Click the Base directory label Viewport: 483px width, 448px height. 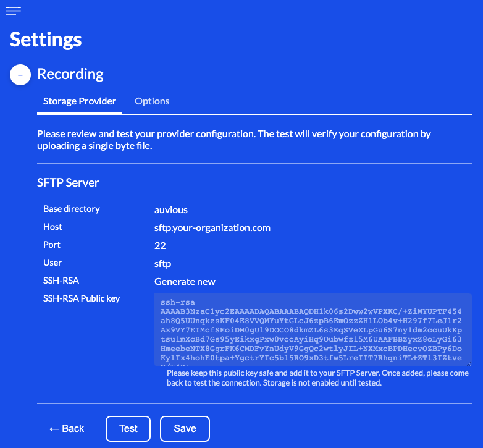tap(72, 209)
